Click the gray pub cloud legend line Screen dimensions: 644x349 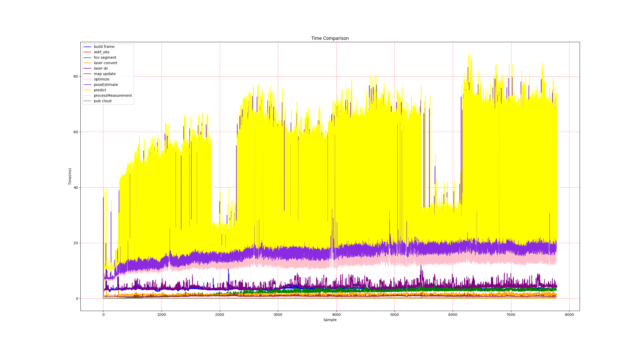coord(87,101)
